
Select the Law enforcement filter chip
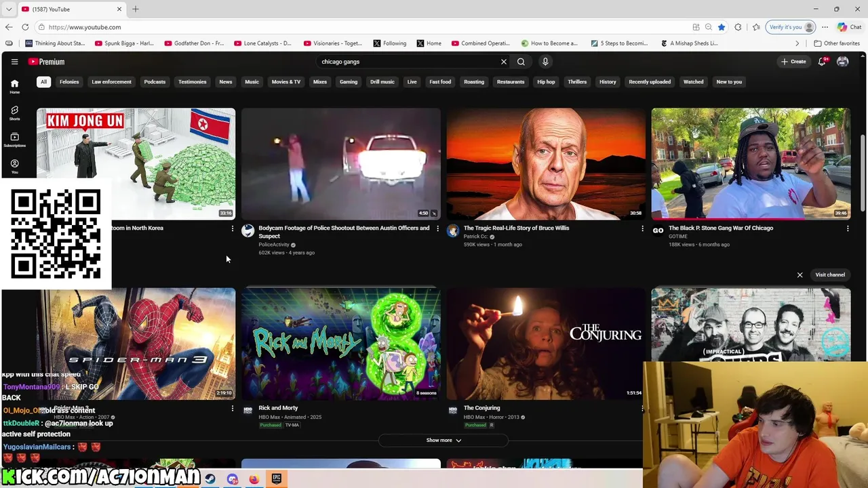(112, 82)
